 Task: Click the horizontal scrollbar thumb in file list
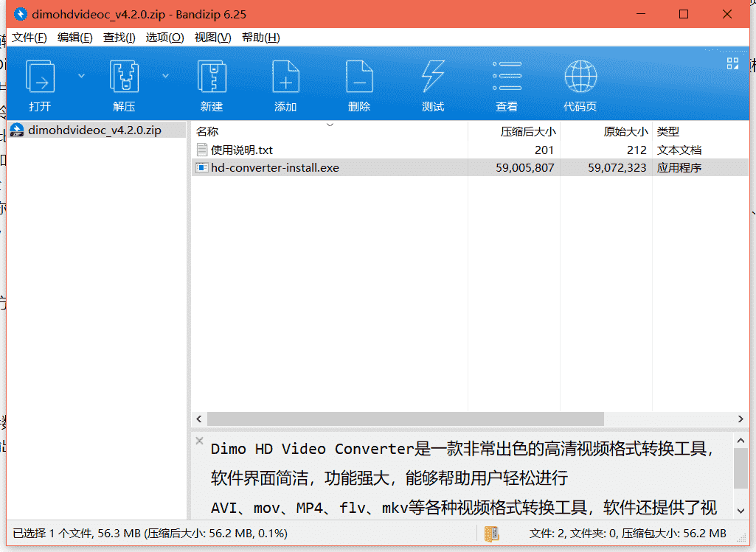pyautogui.click(x=406, y=419)
